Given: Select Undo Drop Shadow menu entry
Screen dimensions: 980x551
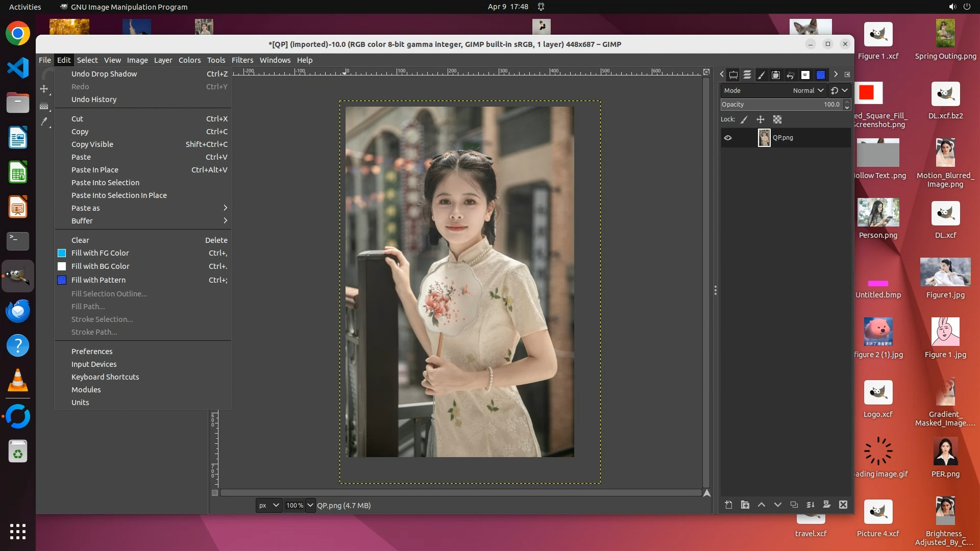Looking at the screenshot, I should (x=104, y=74).
